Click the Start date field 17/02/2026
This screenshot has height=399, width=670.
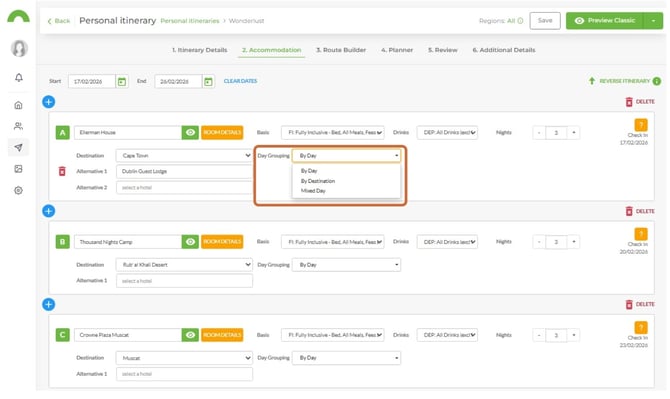[x=91, y=81]
